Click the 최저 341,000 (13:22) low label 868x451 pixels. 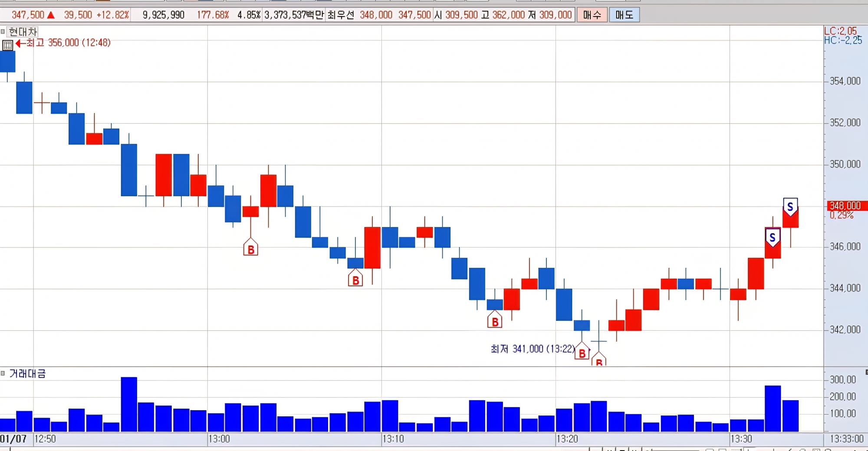[533, 349]
